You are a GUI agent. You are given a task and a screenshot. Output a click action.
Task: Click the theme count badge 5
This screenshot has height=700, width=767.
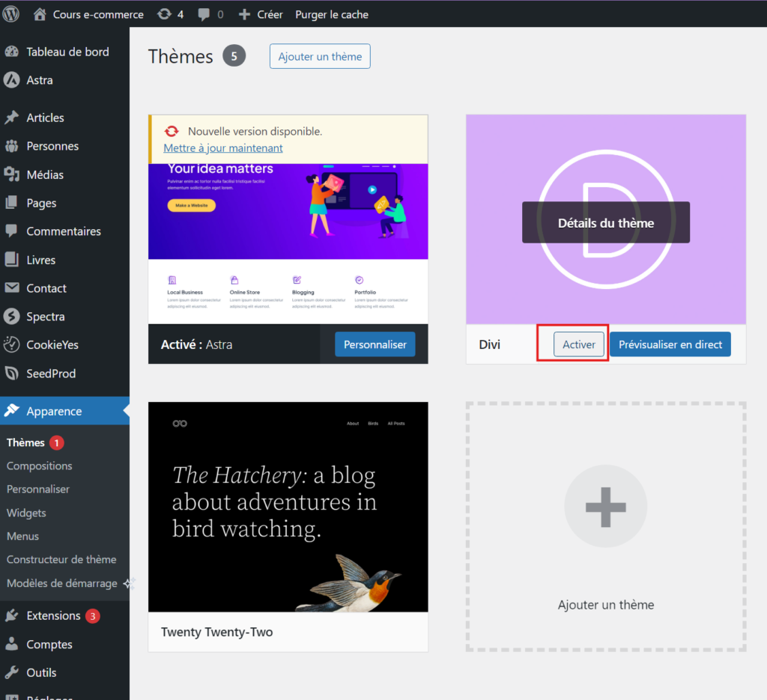[x=234, y=55]
